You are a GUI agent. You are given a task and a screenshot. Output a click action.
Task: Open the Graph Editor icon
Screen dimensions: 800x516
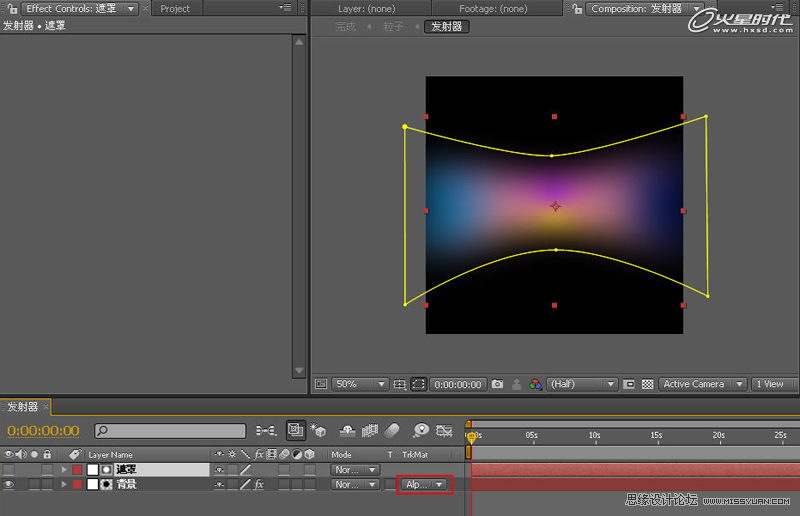444,431
